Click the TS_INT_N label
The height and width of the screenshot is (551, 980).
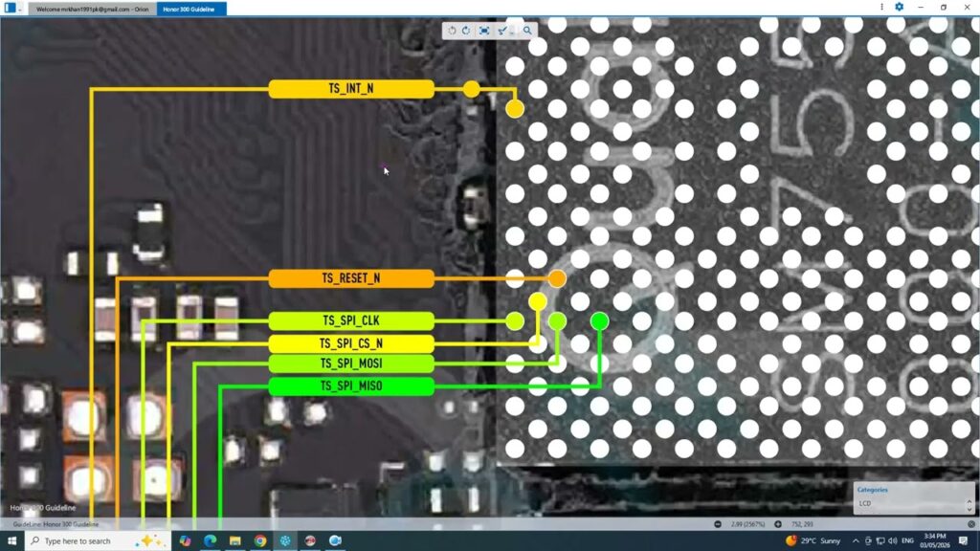click(x=351, y=89)
